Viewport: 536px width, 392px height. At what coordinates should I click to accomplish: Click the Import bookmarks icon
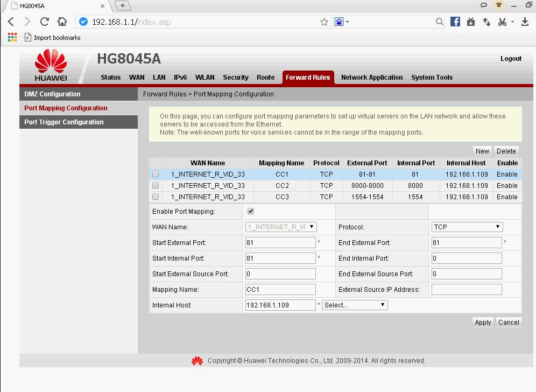click(x=27, y=37)
